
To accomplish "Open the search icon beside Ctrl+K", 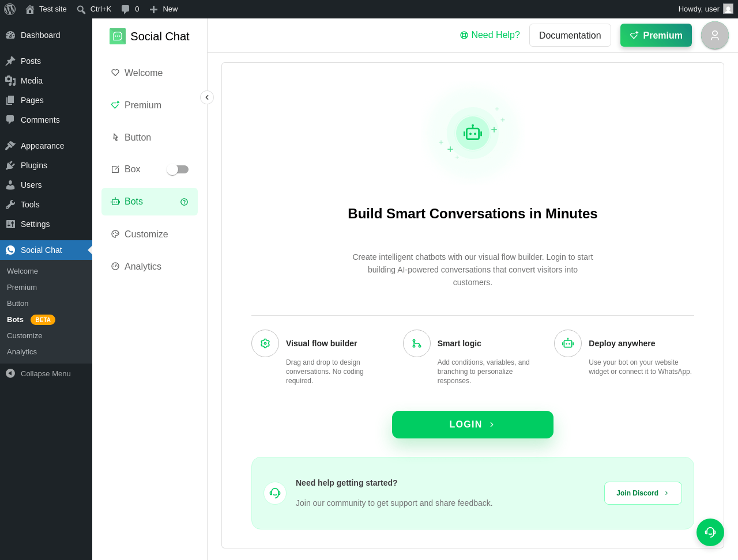I will [81, 9].
